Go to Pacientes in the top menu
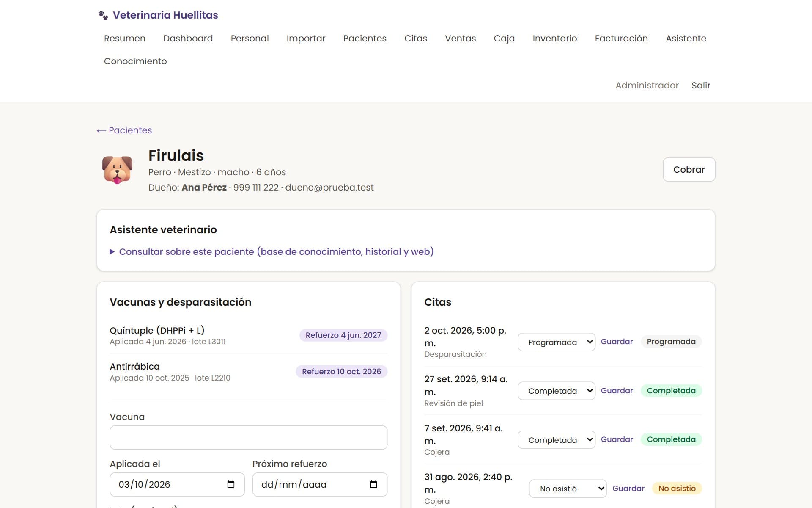Screen dimensions: 812x508 click(365, 39)
